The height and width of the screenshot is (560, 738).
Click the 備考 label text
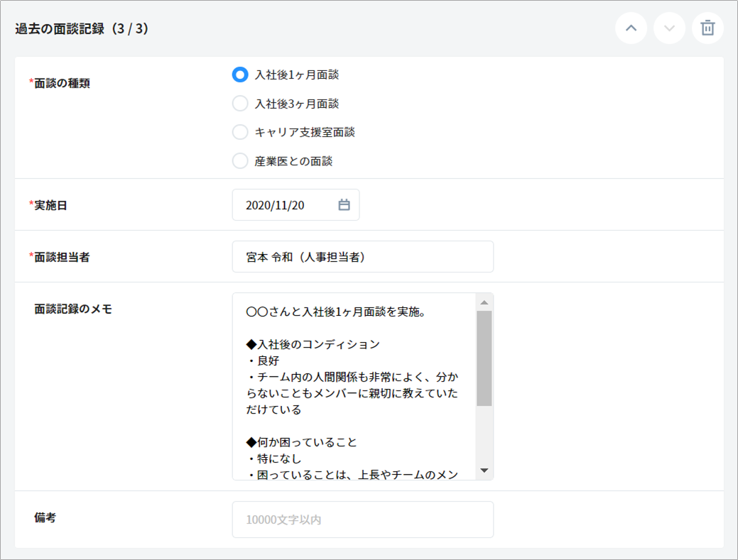click(45, 518)
